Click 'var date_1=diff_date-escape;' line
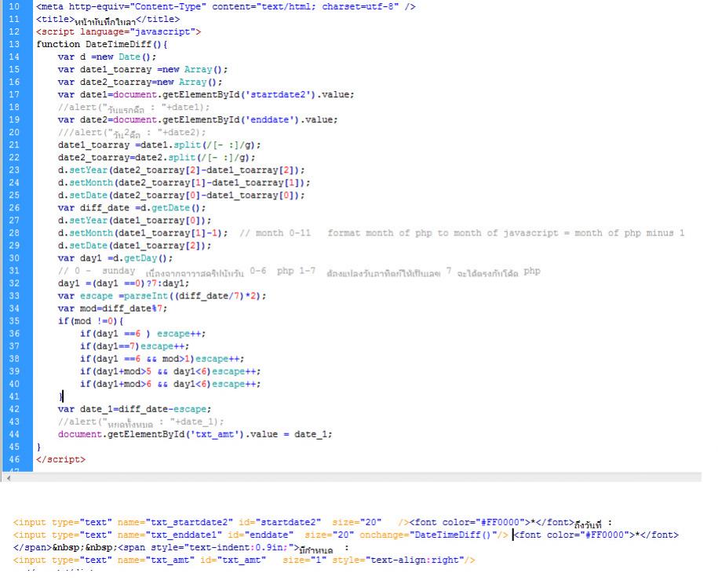This screenshot has width=718, height=588. pyautogui.click(x=134, y=410)
